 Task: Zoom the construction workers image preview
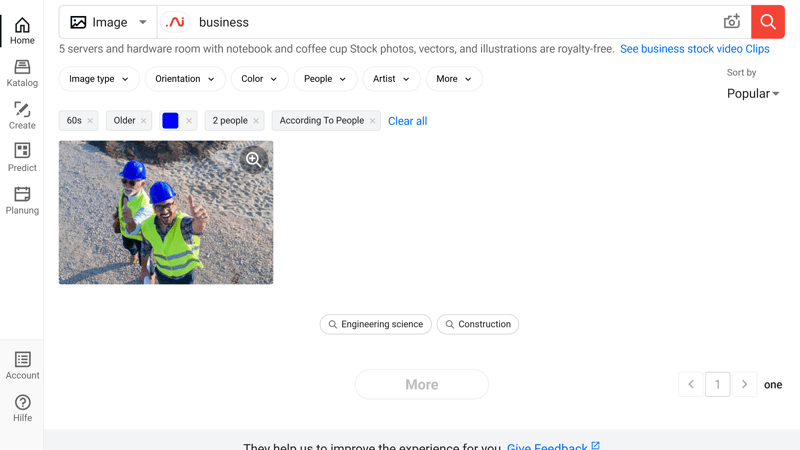pyautogui.click(x=254, y=159)
